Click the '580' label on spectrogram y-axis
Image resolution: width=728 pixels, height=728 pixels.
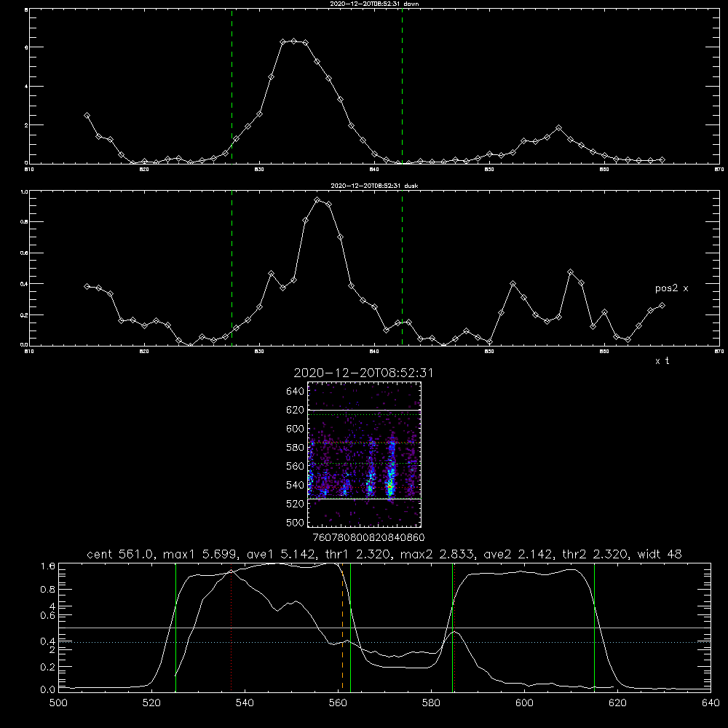(x=296, y=448)
